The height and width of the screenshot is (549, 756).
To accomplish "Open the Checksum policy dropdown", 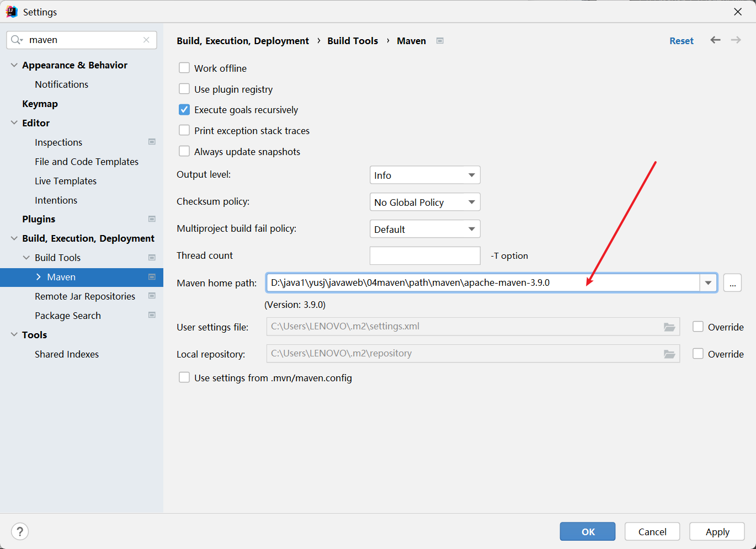I will (x=425, y=202).
